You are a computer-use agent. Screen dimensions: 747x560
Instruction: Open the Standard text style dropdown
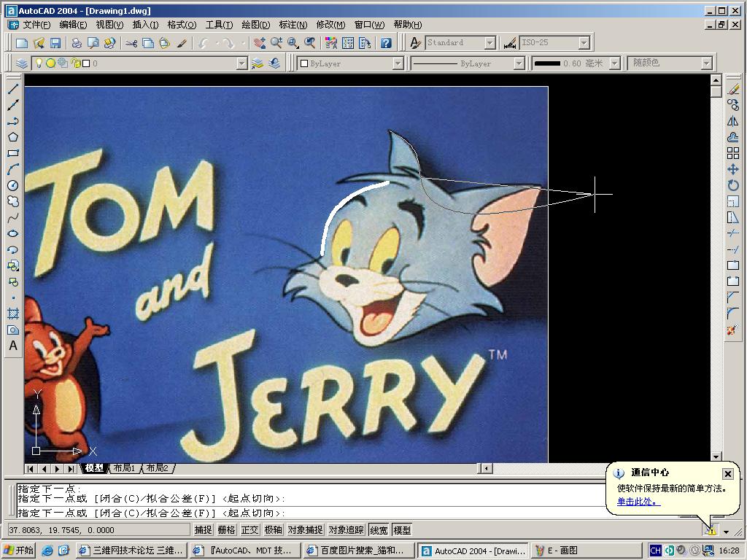pos(490,43)
